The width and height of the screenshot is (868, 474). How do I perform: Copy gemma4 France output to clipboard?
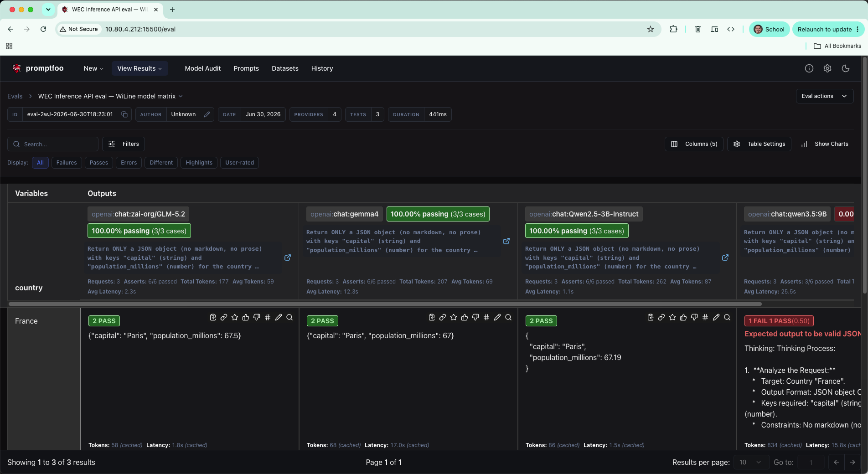(432, 317)
